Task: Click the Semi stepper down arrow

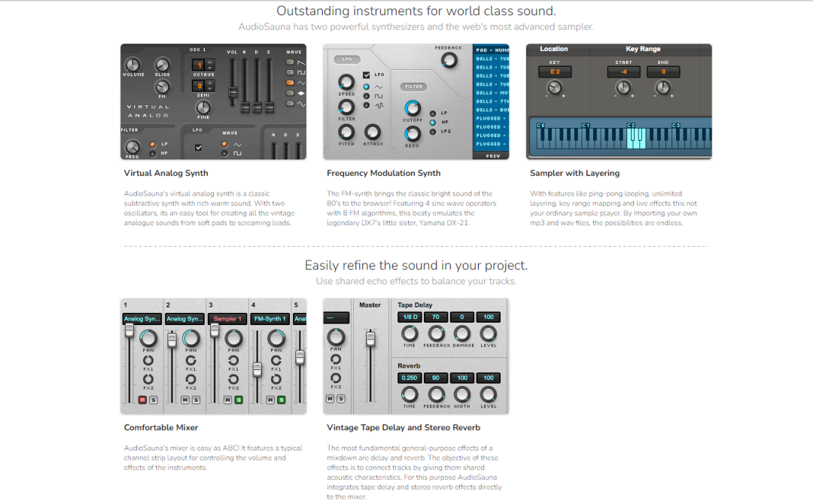Action: coord(210,90)
